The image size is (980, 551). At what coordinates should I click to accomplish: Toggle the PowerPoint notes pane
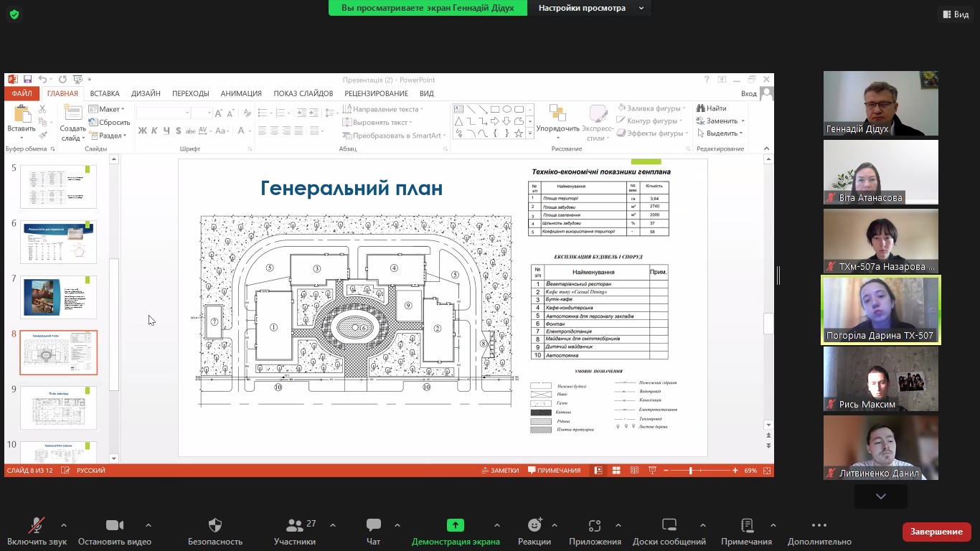[499, 471]
